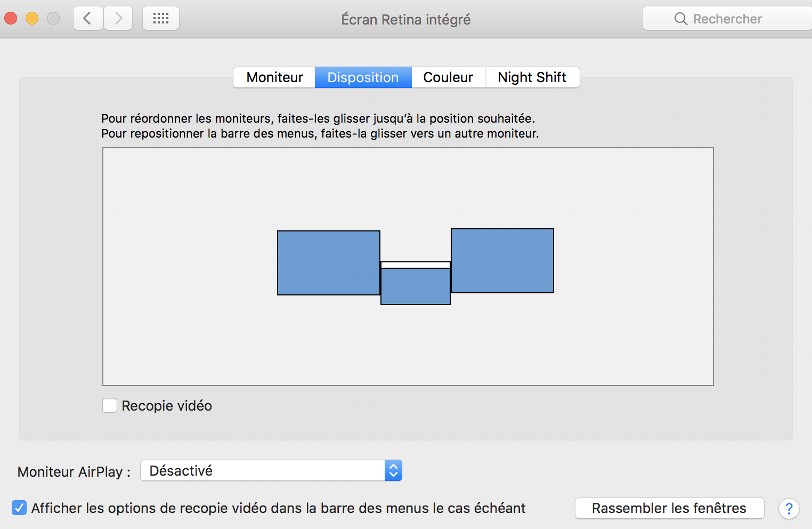Click the back navigation arrow
This screenshot has height=529, width=812.
click(x=88, y=19)
